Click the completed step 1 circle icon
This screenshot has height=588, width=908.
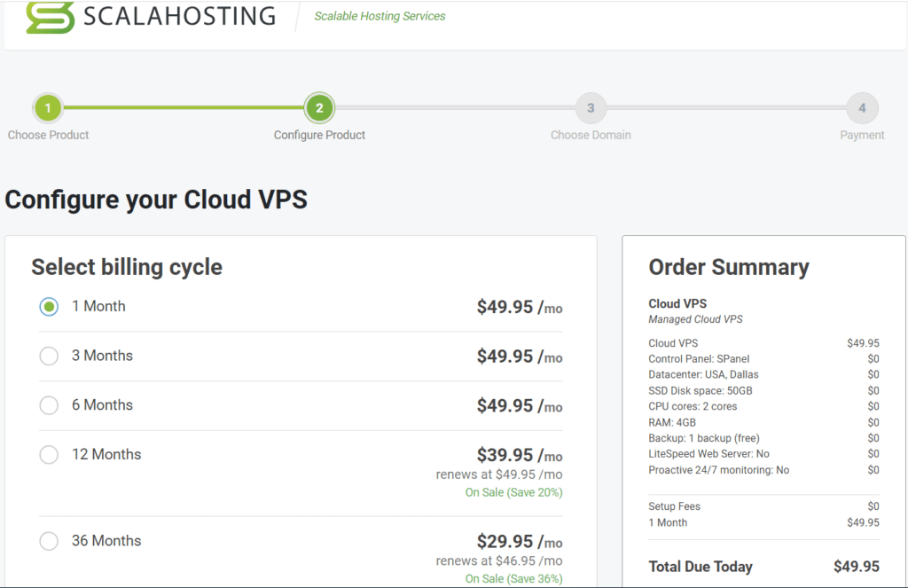click(x=48, y=108)
